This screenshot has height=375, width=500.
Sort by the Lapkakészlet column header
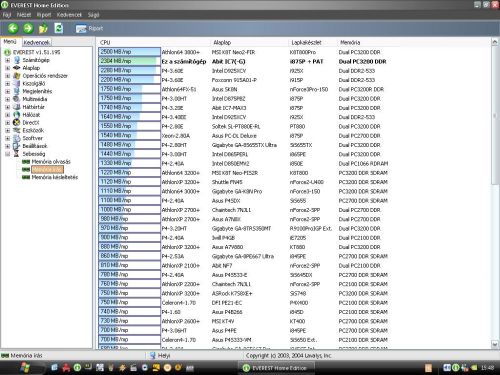[313, 42]
